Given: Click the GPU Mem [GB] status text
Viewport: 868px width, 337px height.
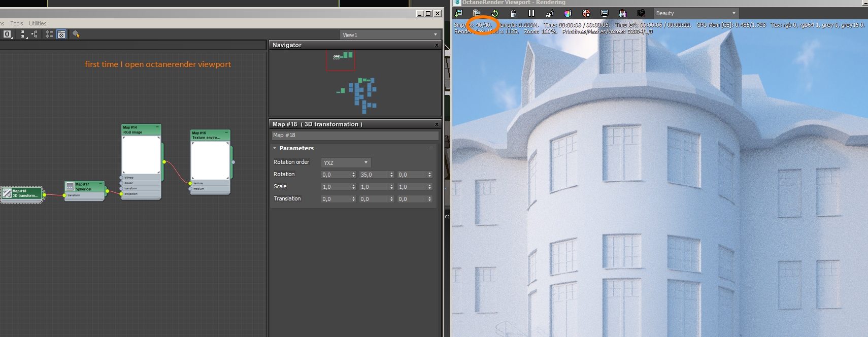Looking at the screenshot, I should (731, 25).
